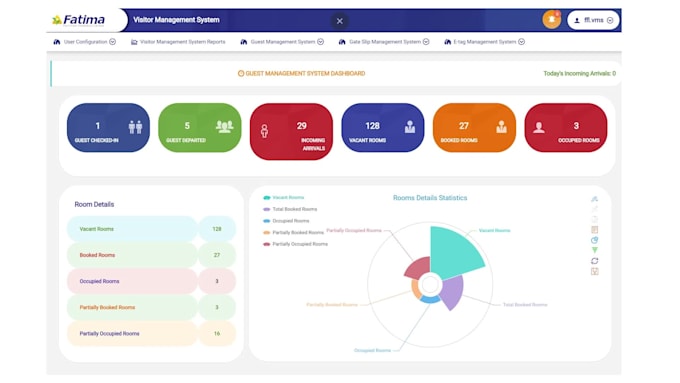Viewport: 680px width, 383px height.
Task: Click the person icon on the blue Vacant Rooms card
Action: click(x=410, y=127)
